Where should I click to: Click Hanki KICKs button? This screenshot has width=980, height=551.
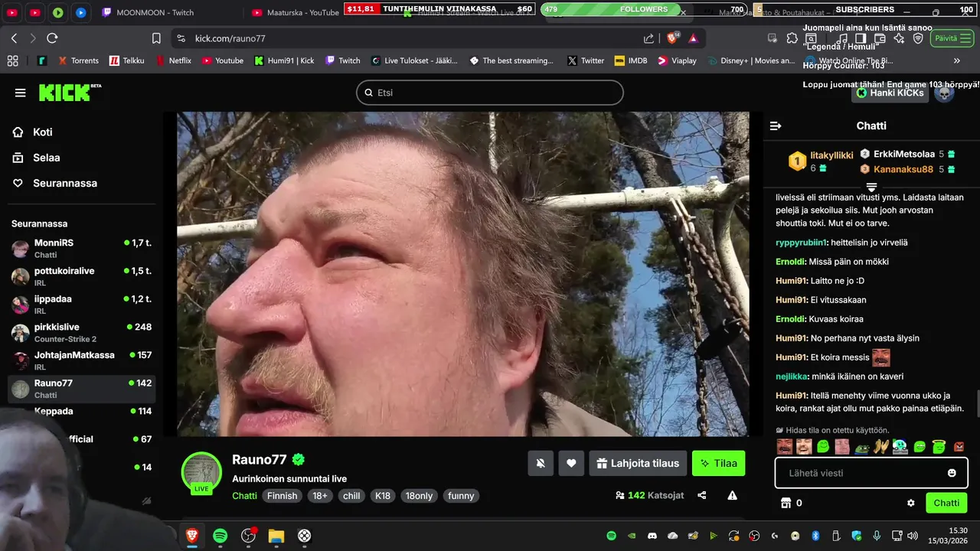click(x=890, y=93)
